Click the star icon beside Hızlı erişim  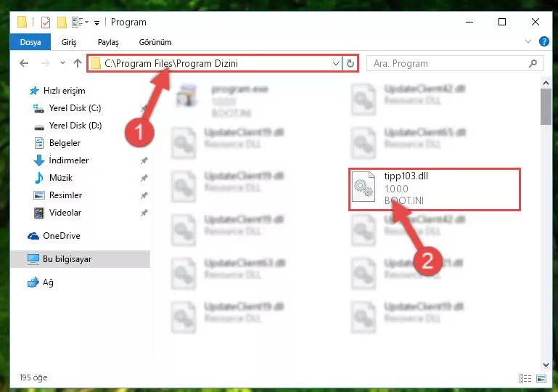tap(34, 91)
